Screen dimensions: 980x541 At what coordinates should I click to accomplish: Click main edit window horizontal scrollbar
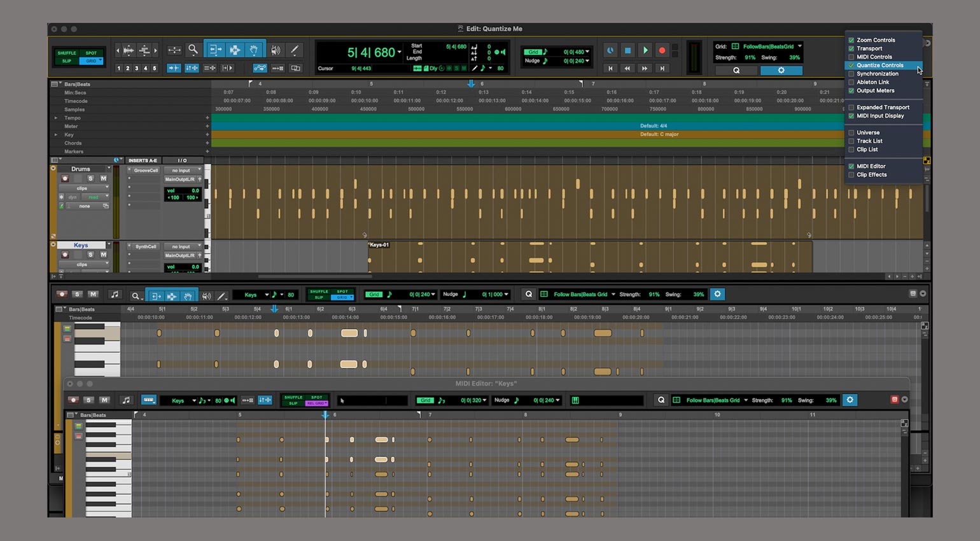tap(315, 276)
